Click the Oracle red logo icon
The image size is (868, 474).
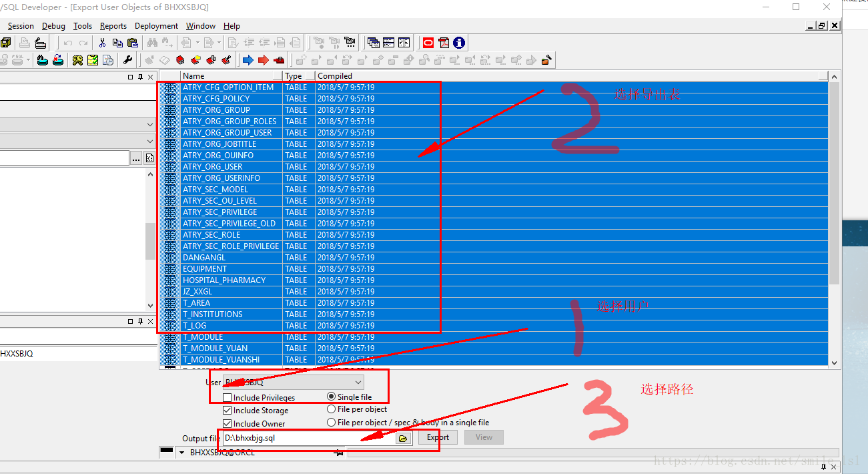428,43
